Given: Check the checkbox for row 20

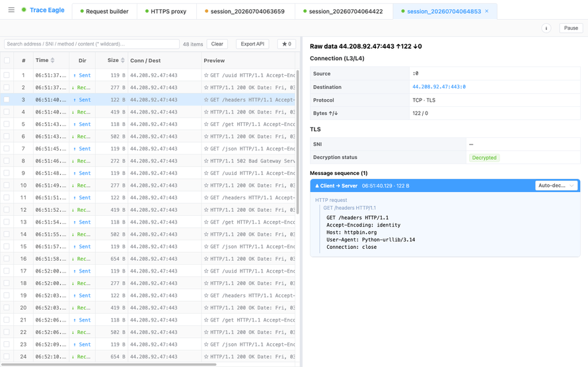Looking at the screenshot, I should 7,308.
